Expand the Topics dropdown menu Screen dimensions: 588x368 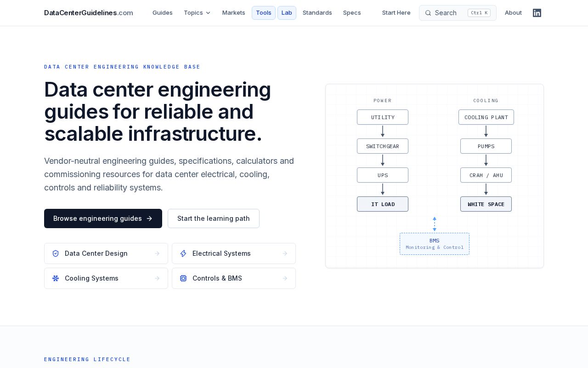coord(197,13)
